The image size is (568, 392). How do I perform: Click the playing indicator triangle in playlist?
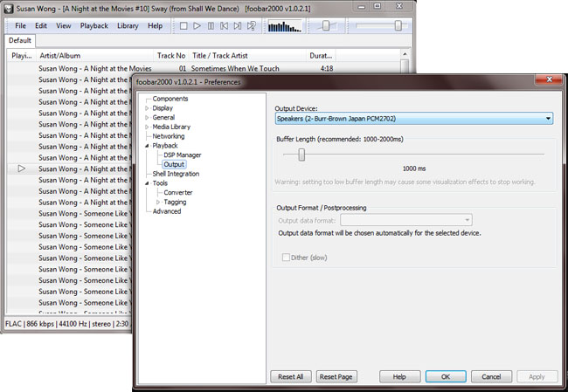coord(21,168)
